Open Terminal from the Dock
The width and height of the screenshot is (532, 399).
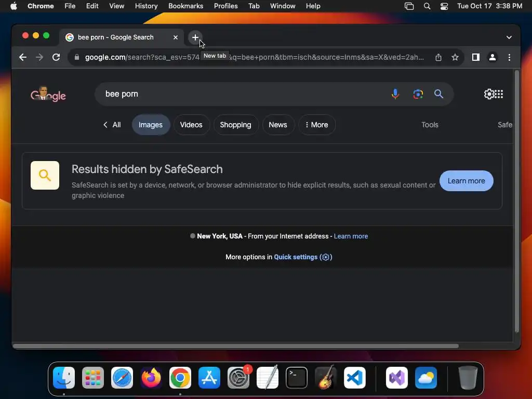[x=297, y=378]
